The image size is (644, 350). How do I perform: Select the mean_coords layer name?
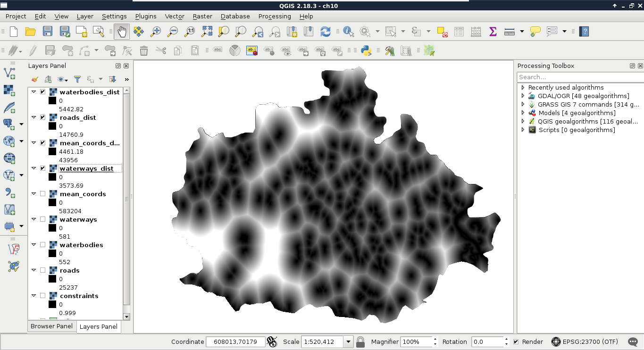pos(83,194)
